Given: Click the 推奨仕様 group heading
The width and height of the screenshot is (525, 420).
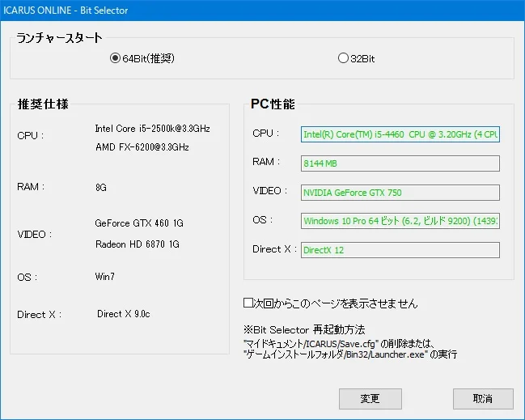Looking at the screenshot, I should [43, 104].
